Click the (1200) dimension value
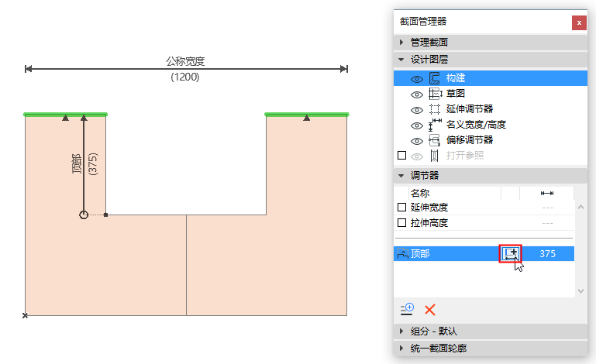Image resolution: width=596 pixels, height=364 pixels. [185, 77]
